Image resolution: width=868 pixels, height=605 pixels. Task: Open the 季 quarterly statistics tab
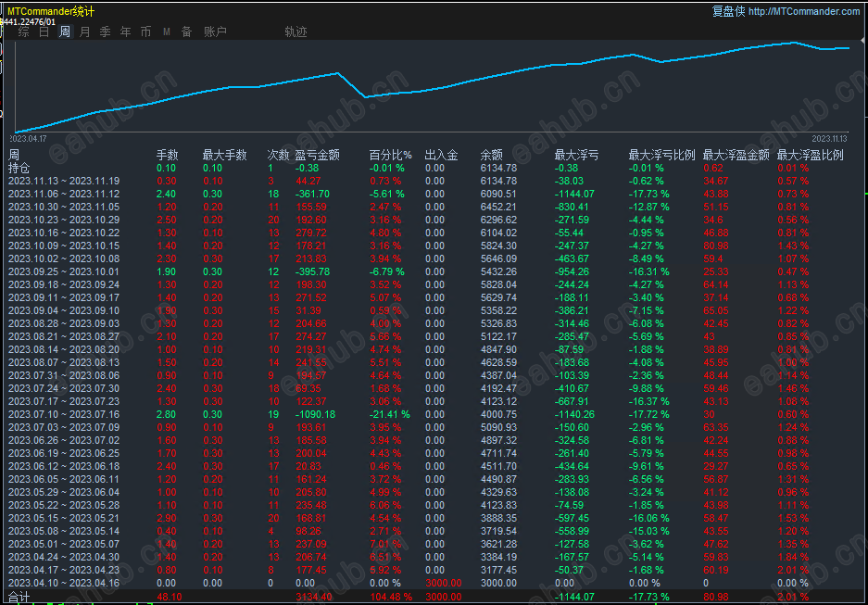[x=105, y=32]
